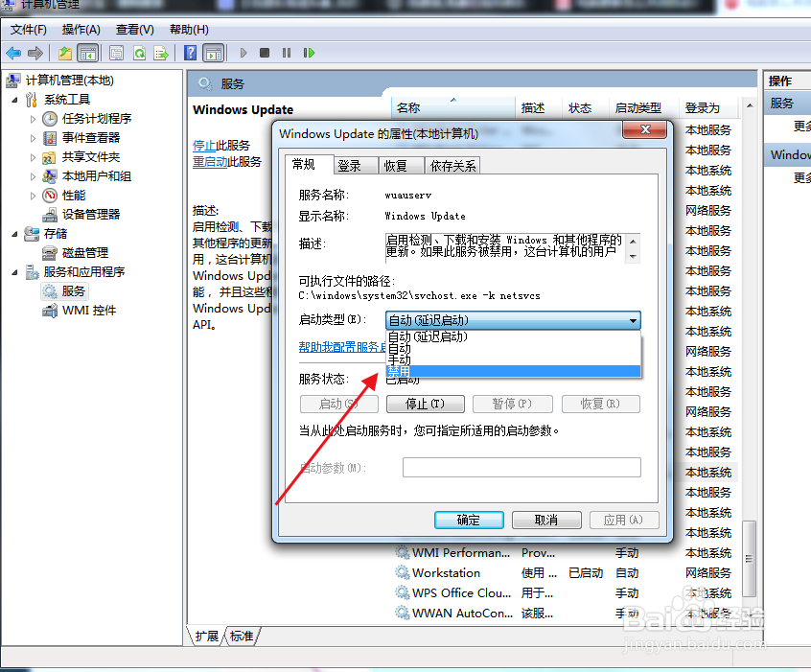This screenshot has height=672, width=811.
Task: Open Help via the question mark icon
Action: tap(189, 53)
